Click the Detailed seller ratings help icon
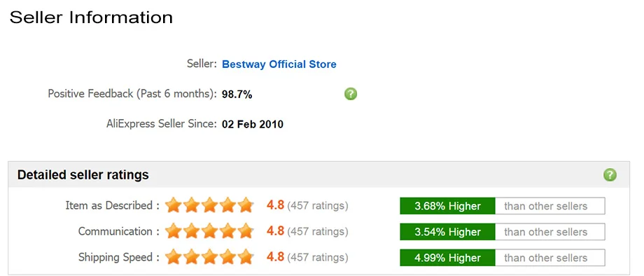The image size is (644, 276). coord(610,175)
